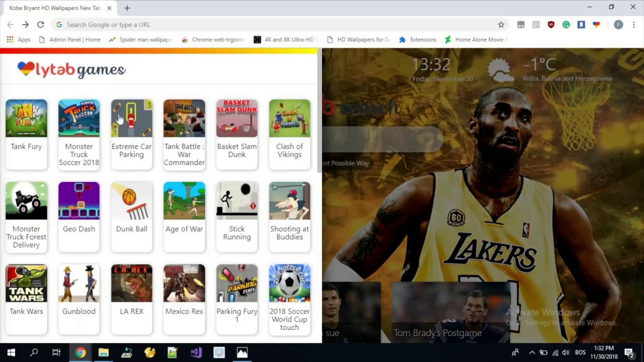This screenshot has height=362, width=644.
Task: Open Spider man wallpaper bookmark
Action: (x=140, y=39)
